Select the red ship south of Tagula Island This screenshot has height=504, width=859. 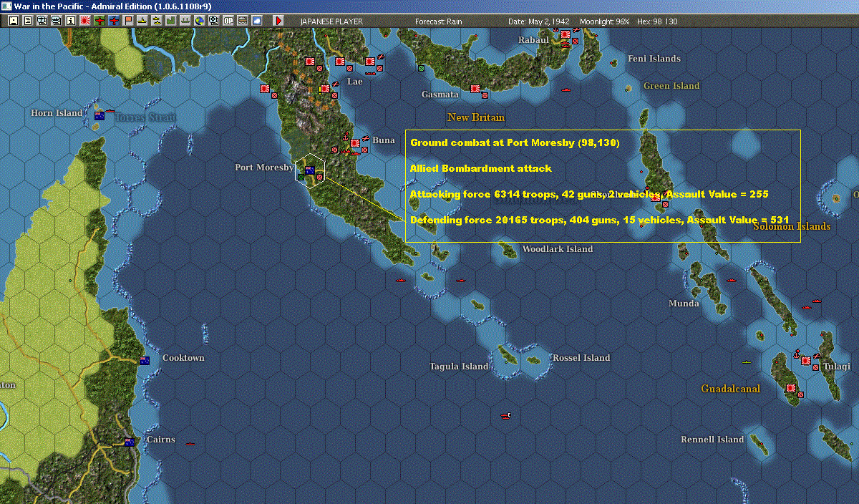tap(506, 415)
